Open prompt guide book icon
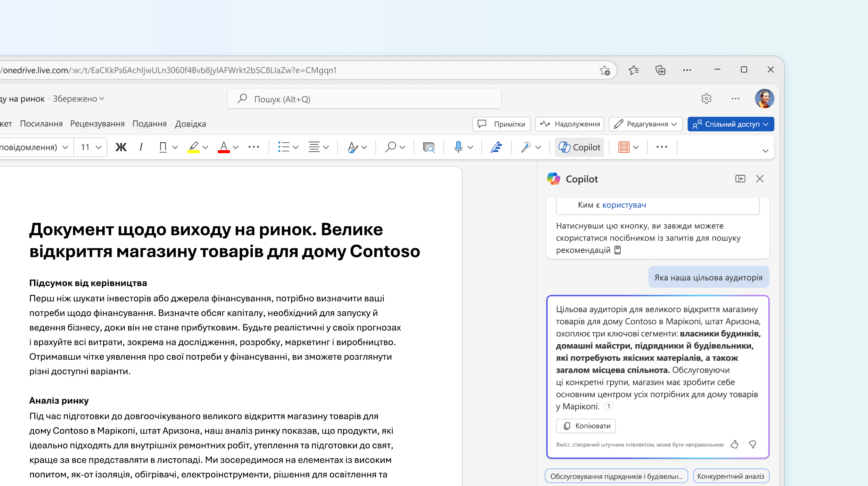The width and height of the screenshot is (868, 486). (617, 250)
